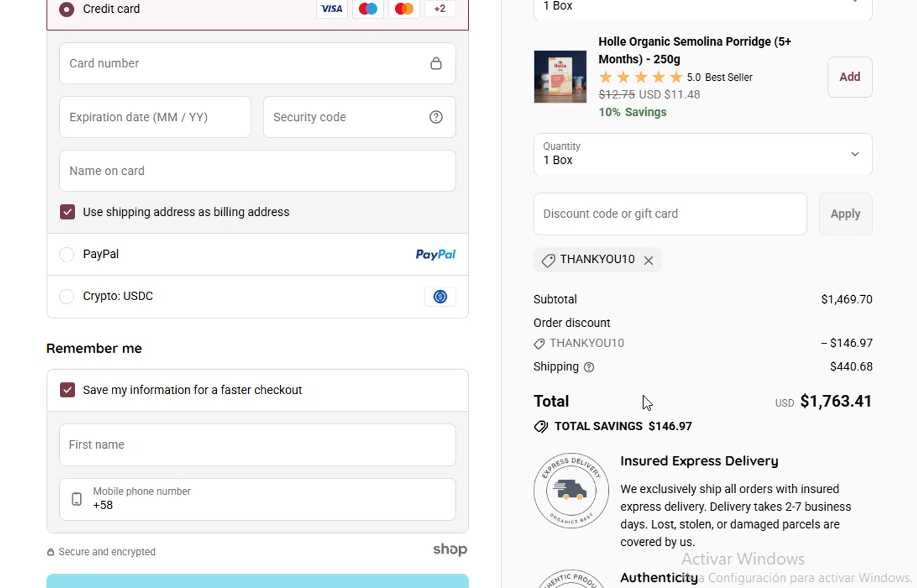The width and height of the screenshot is (917, 588).
Task: Click the mobile phone icon
Action: 76,499
